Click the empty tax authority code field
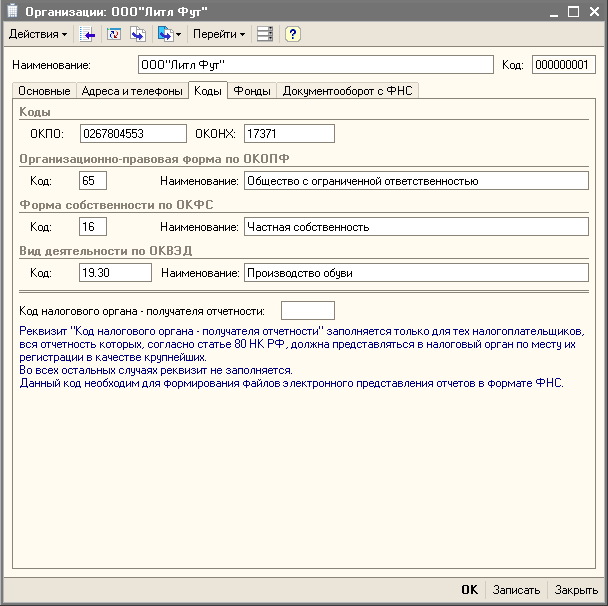 [x=307, y=310]
